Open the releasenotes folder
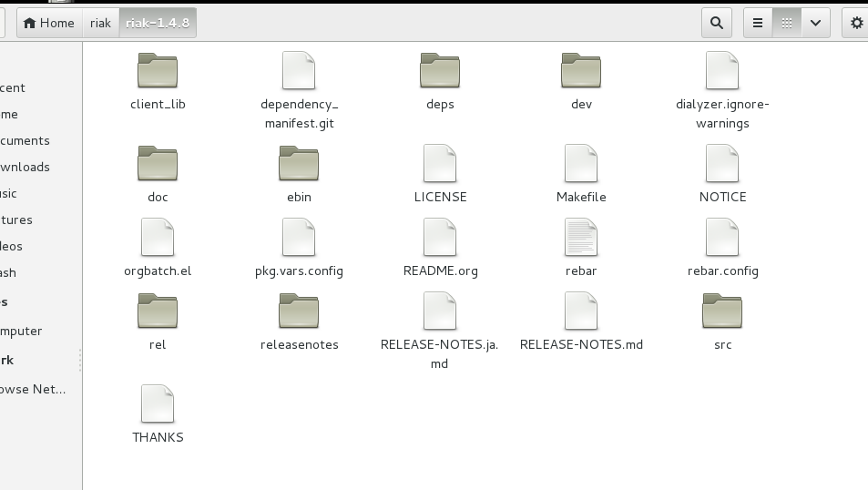This screenshot has height=490, width=868. (x=299, y=311)
